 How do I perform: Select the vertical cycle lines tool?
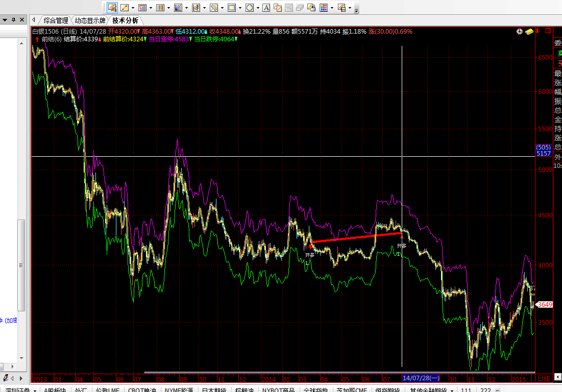(160, 8)
